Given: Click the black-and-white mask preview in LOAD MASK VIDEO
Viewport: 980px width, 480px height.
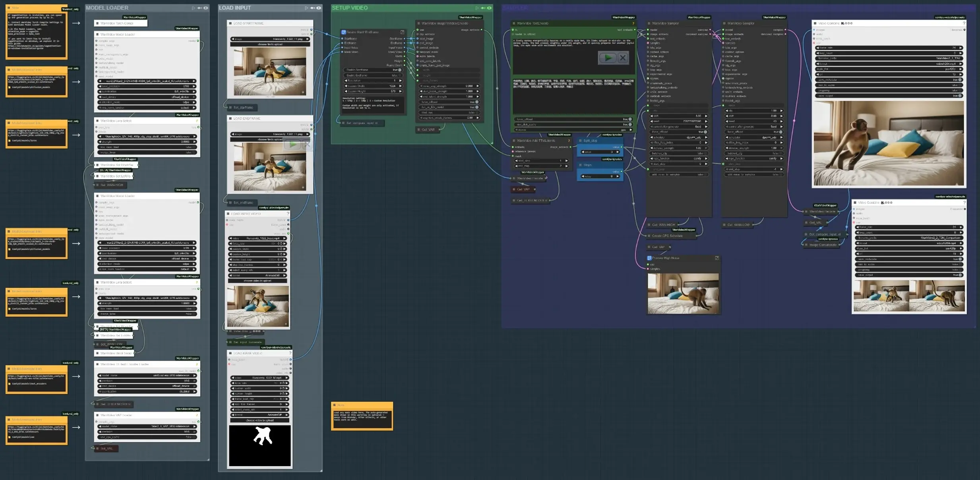Looking at the screenshot, I should 260,445.
